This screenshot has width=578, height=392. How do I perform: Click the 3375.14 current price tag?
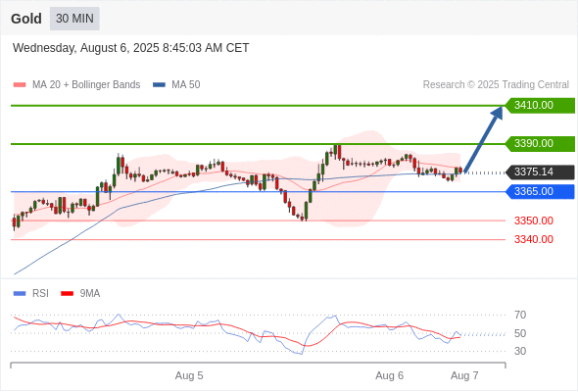click(x=540, y=171)
